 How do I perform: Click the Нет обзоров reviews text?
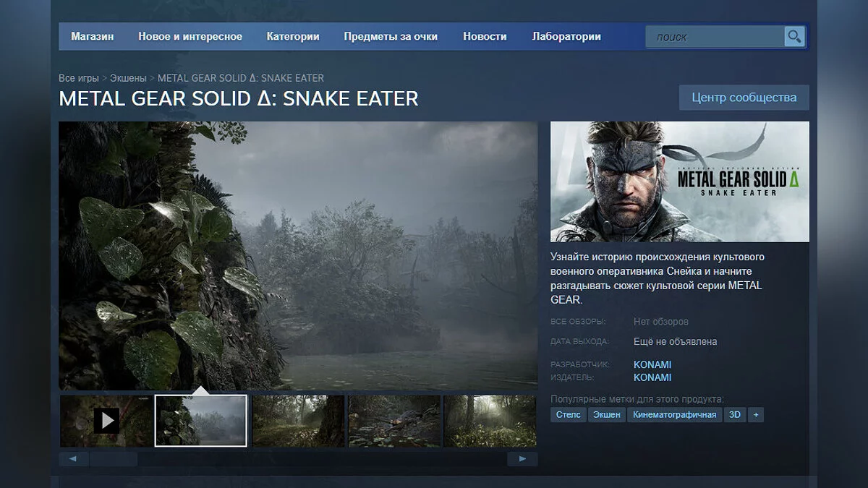click(661, 322)
